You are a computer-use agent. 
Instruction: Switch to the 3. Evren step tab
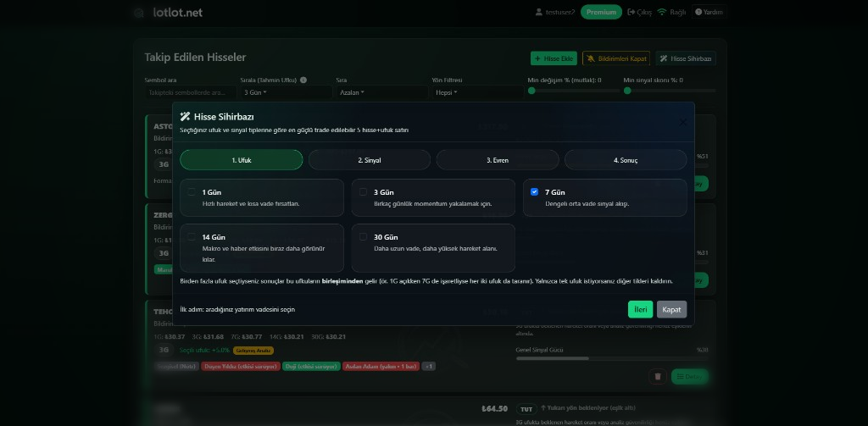(498, 160)
